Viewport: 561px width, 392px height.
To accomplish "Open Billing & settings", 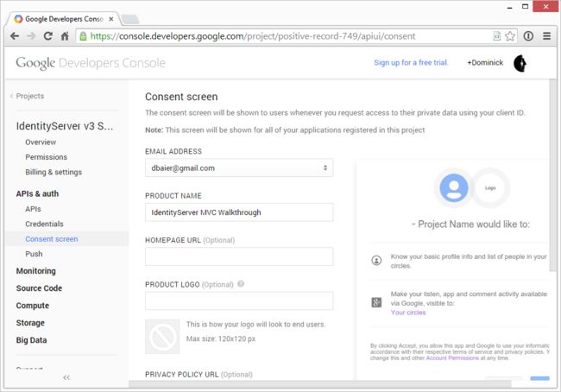I will [54, 172].
